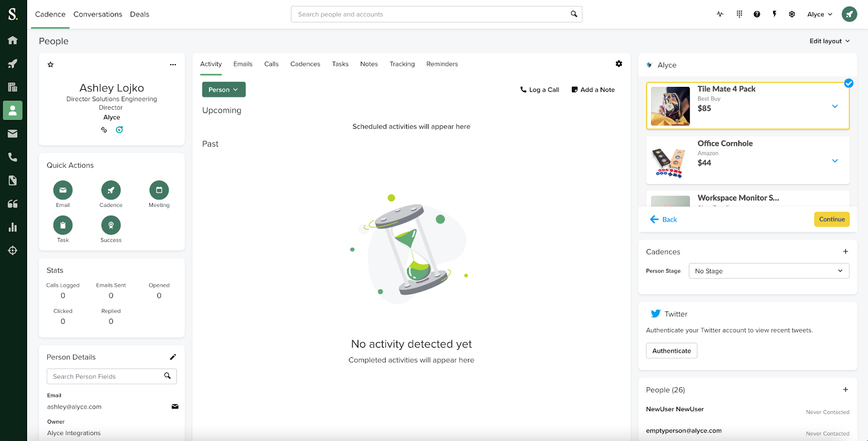Open the Templates document sidebar icon
The image size is (868, 441).
[x=12, y=180]
